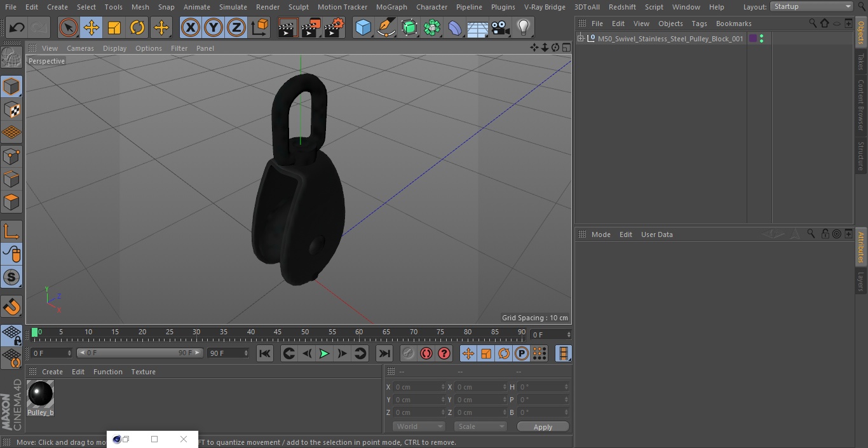
Task: Open the Takes side tab
Action: pos(861,62)
